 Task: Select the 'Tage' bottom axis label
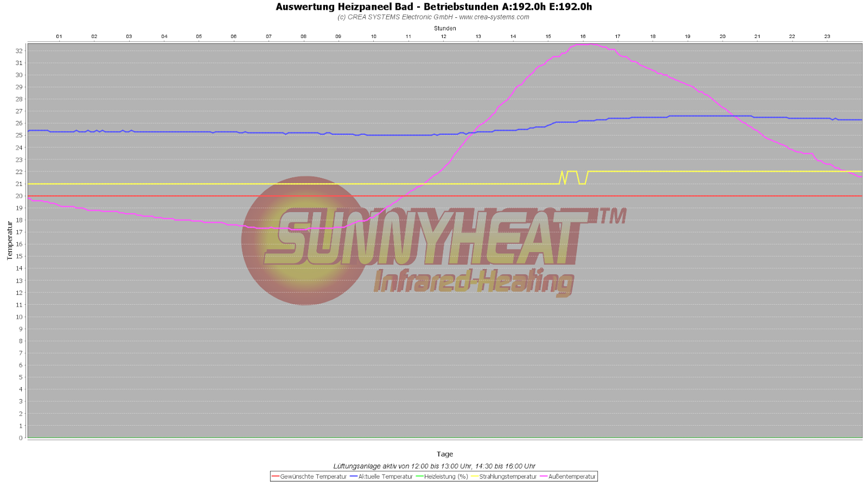[x=445, y=454]
